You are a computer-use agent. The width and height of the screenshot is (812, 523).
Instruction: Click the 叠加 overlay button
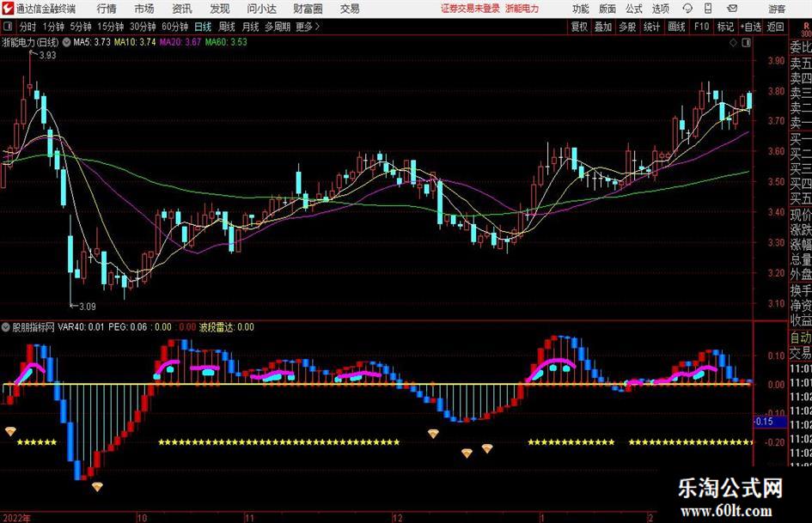[603, 27]
